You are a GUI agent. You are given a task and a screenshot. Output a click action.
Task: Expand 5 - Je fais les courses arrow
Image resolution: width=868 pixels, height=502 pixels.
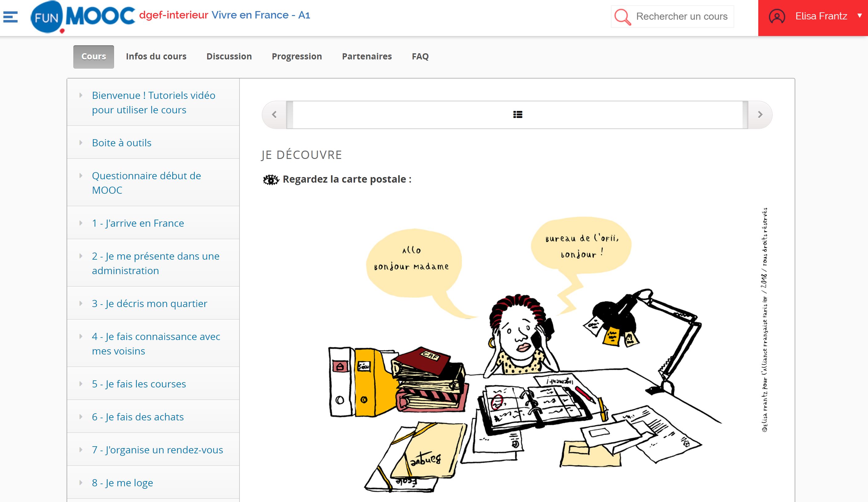click(81, 384)
